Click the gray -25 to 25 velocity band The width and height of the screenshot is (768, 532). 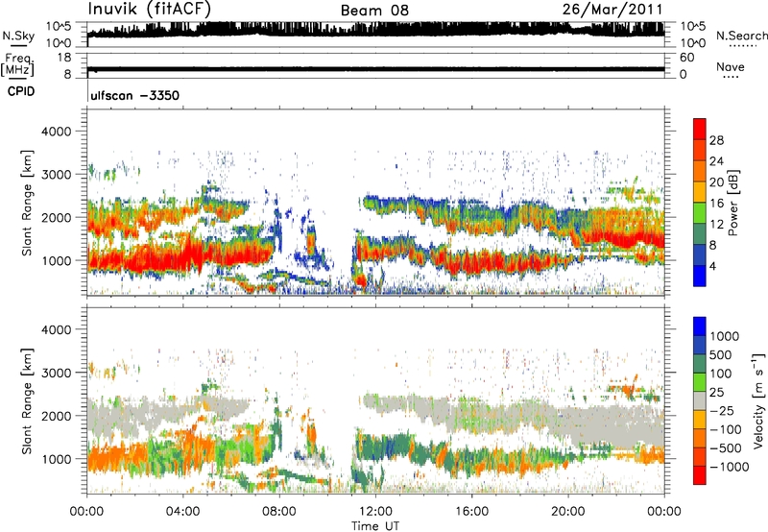(700, 401)
